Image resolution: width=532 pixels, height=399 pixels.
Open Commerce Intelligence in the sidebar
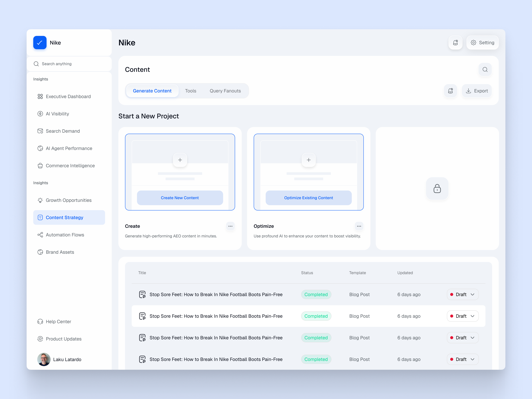point(69,166)
